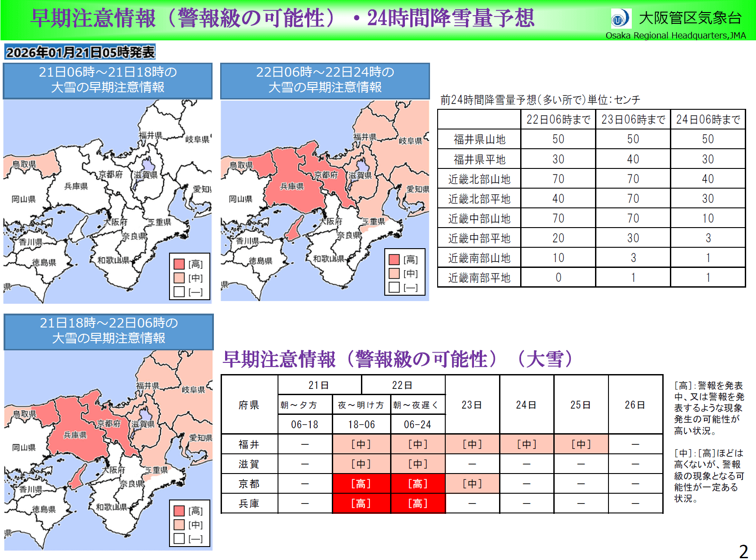Select the 21日18時～22日06時 map header banner
Viewport: 756px width, 560px height.
click(x=109, y=331)
